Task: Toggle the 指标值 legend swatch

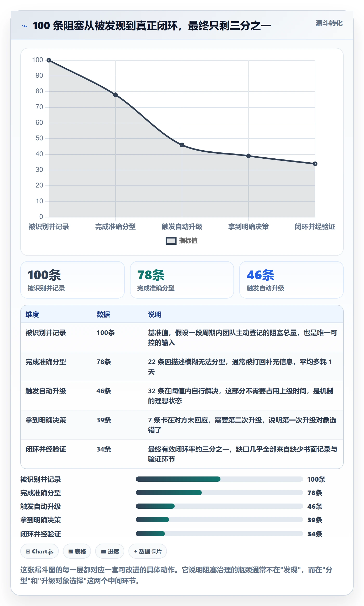Action: (x=171, y=241)
